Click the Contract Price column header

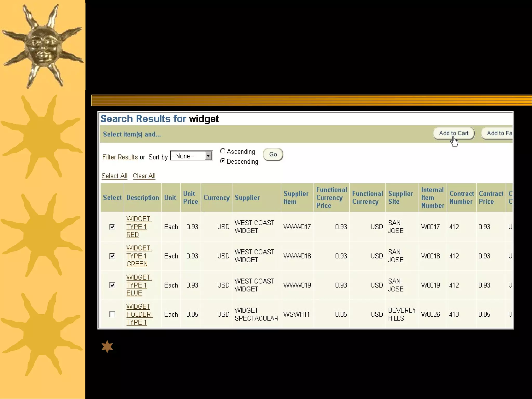click(x=491, y=198)
